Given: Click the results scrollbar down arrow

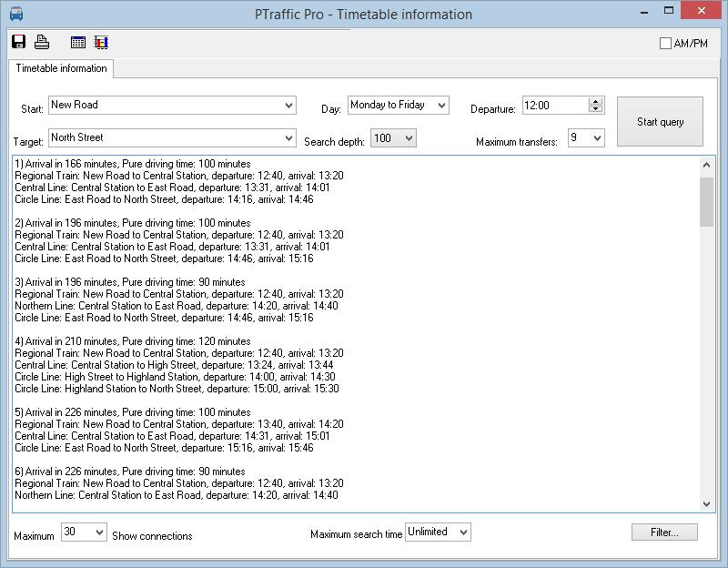Looking at the screenshot, I should click(706, 503).
